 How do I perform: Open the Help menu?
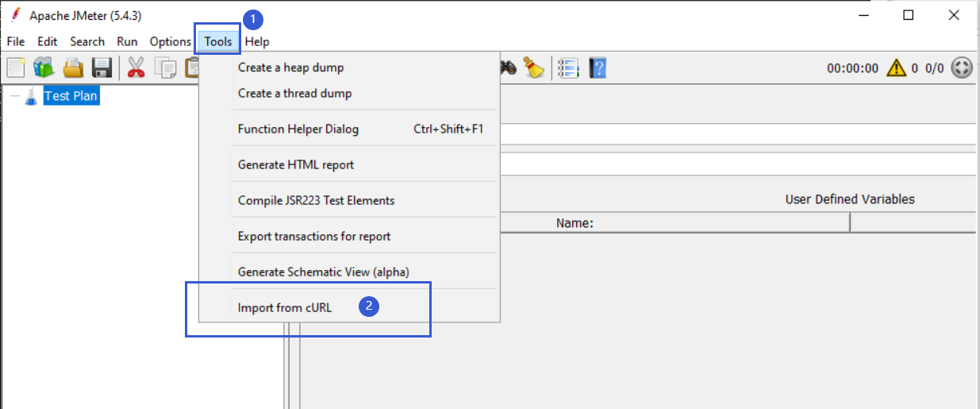point(257,41)
